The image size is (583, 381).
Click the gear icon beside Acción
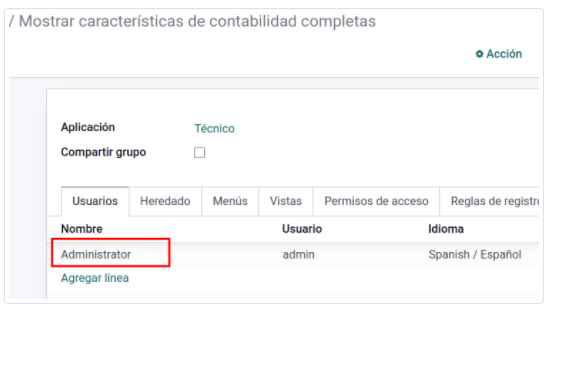point(479,54)
